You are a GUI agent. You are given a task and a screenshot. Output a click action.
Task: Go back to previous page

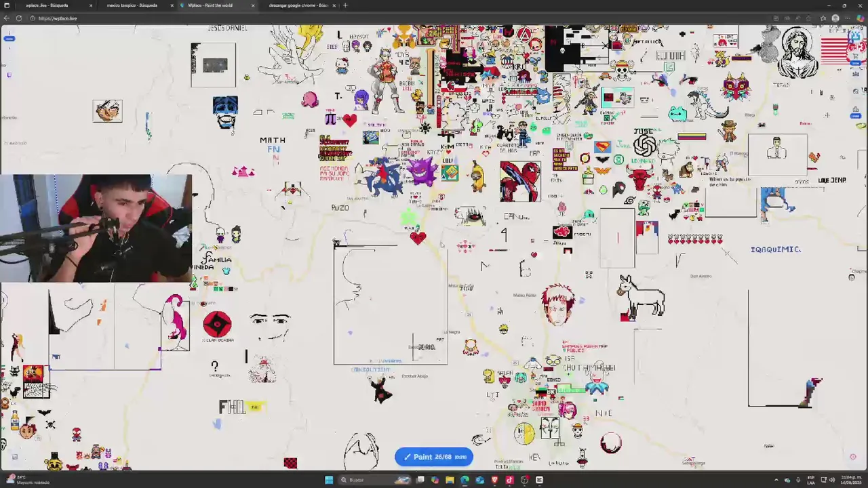click(x=7, y=18)
